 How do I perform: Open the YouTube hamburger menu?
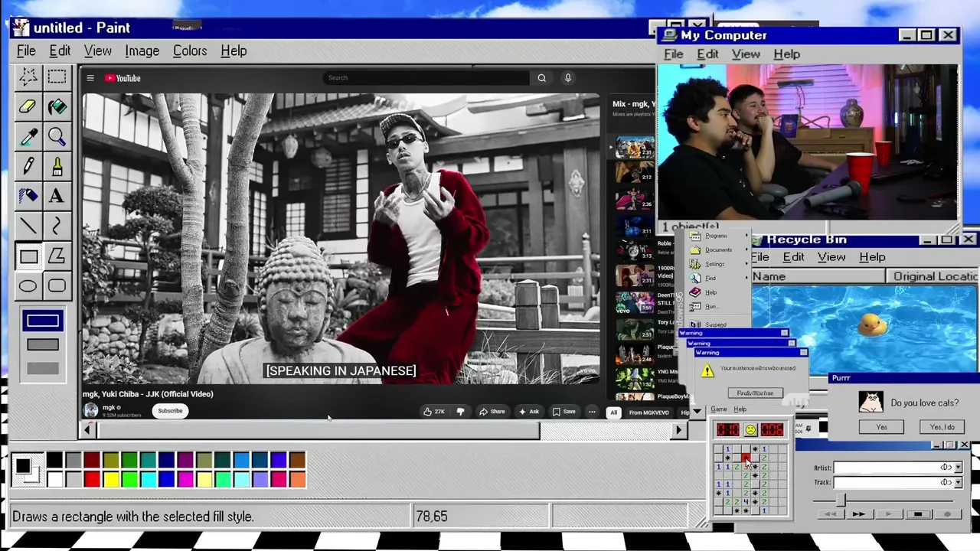(90, 78)
